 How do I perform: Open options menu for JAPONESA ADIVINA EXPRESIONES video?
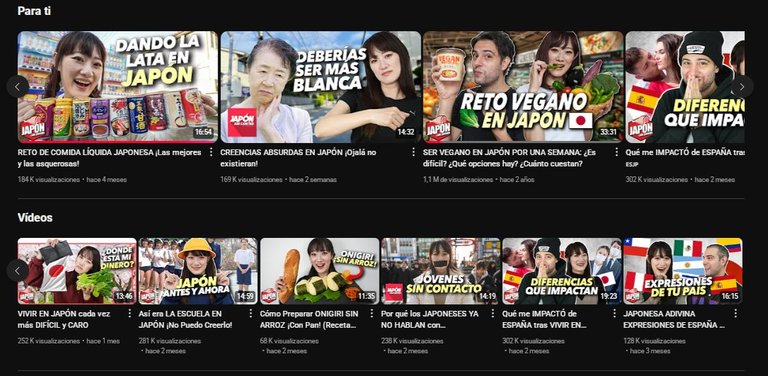(x=735, y=313)
